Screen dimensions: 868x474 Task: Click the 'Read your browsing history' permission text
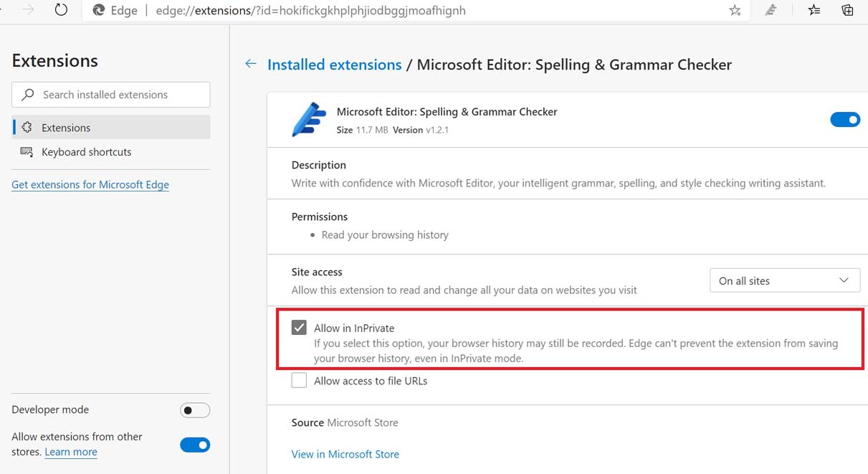point(385,234)
